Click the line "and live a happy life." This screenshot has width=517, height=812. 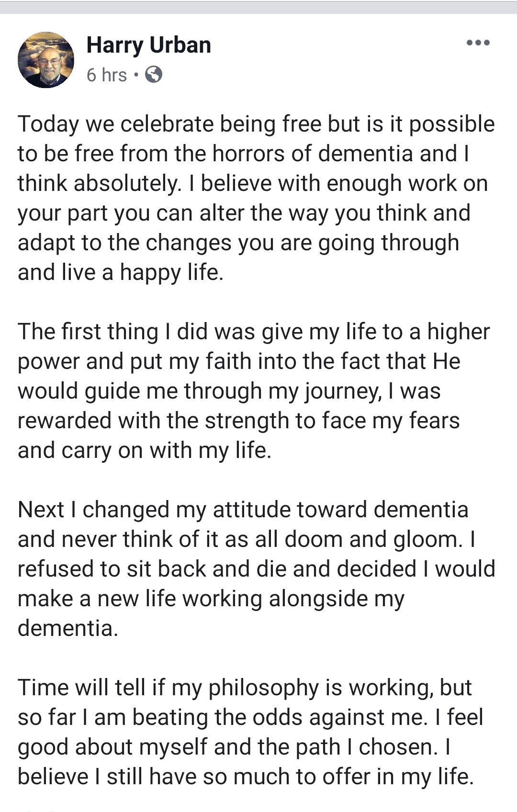click(x=121, y=272)
